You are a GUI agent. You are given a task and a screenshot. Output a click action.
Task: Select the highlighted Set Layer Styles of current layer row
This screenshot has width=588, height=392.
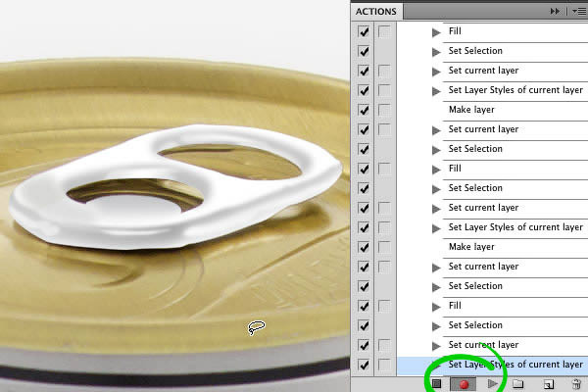pyautogui.click(x=492, y=365)
